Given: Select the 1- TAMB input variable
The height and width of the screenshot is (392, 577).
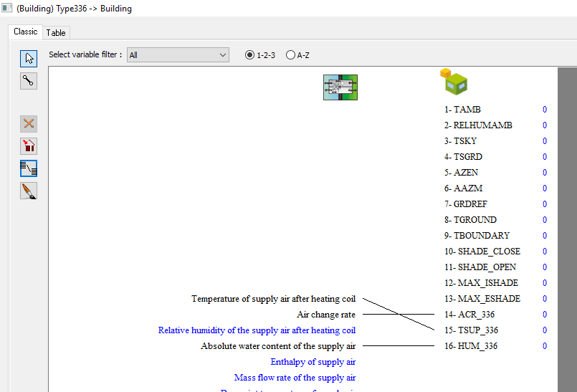Looking at the screenshot, I should [x=462, y=110].
